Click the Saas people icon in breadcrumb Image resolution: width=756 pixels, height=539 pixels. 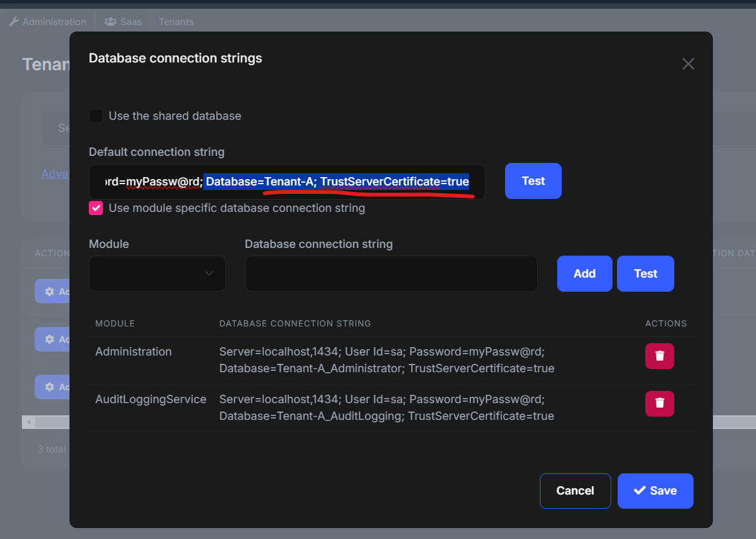109,22
